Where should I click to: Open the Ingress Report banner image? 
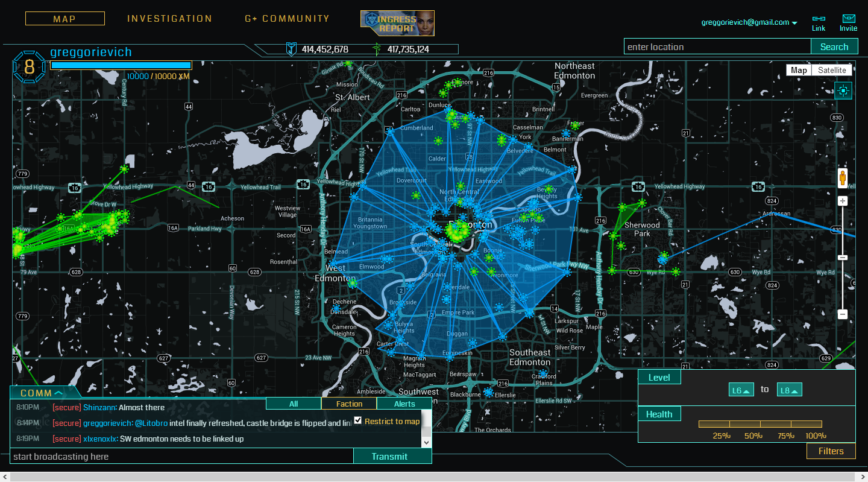(x=397, y=23)
